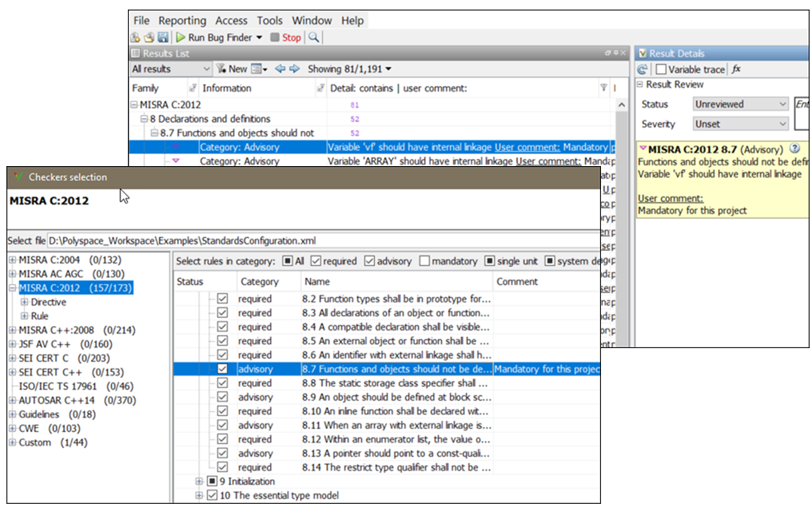Click the Select file path input field
Screen dimensions: 812x511
323,240
